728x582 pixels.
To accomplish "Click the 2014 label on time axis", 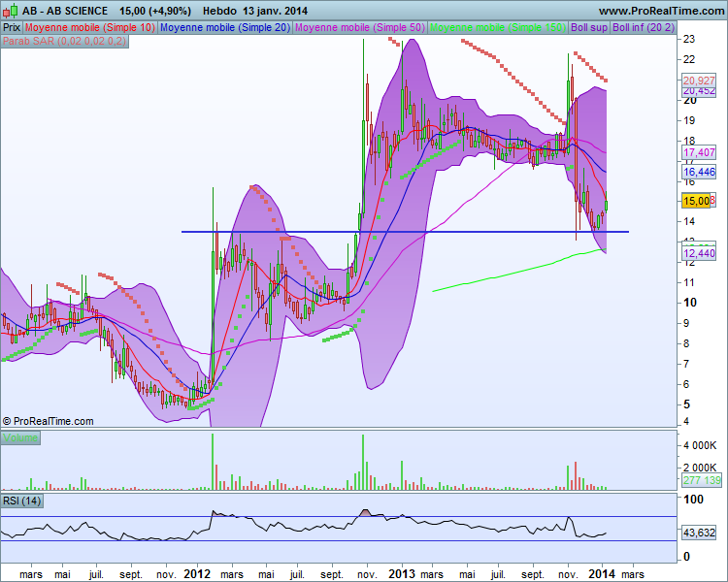I will (x=602, y=574).
